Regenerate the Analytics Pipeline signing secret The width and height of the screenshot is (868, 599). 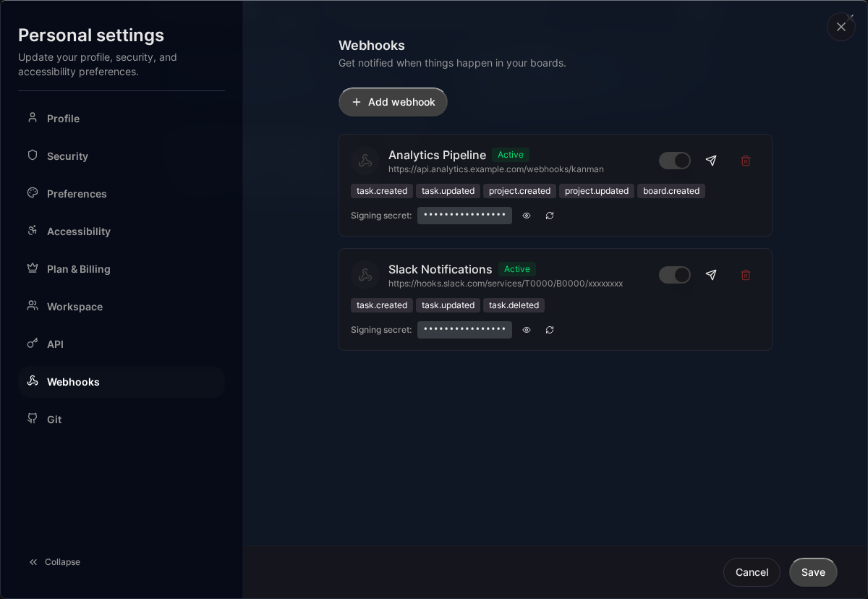pos(550,216)
